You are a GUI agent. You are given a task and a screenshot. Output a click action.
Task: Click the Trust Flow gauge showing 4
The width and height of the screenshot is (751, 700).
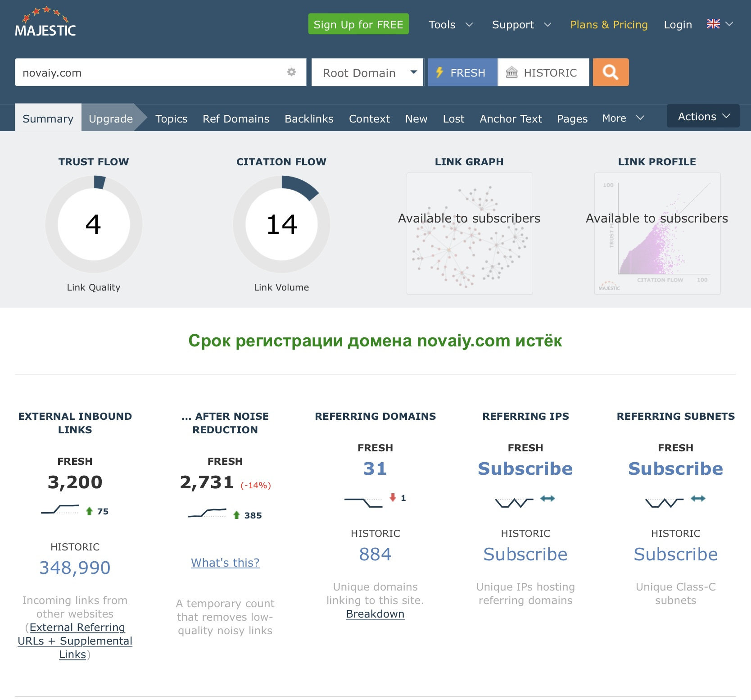(94, 224)
